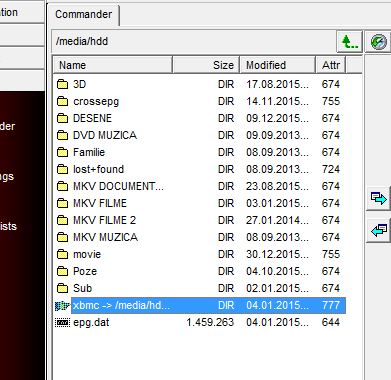
Task: Switch to the Commander tab
Action: (x=84, y=14)
